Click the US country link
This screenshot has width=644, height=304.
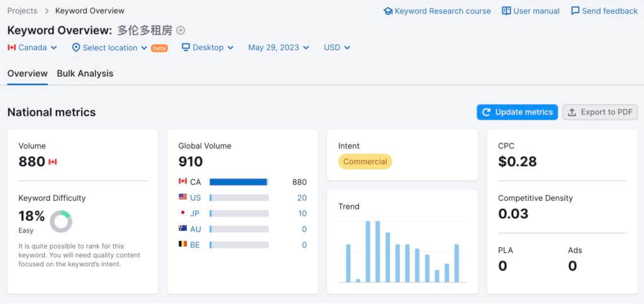(x=196, y=198)
